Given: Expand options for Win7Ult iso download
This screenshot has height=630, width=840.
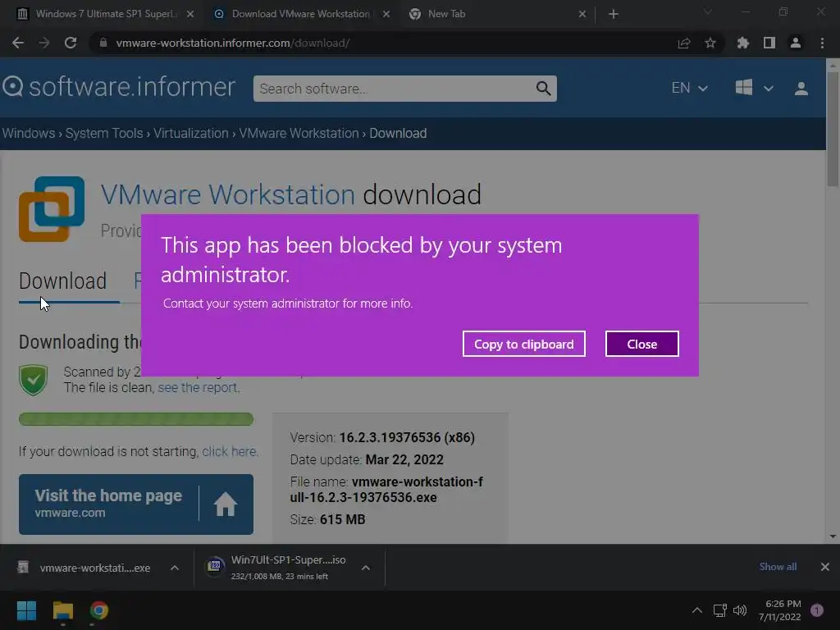Looking at the screenshot, I should 365,568.
